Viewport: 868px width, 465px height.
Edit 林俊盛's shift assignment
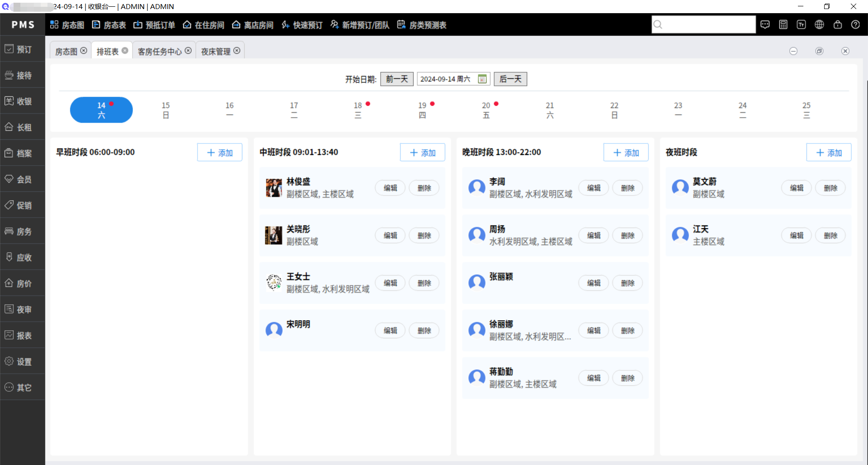390,188
